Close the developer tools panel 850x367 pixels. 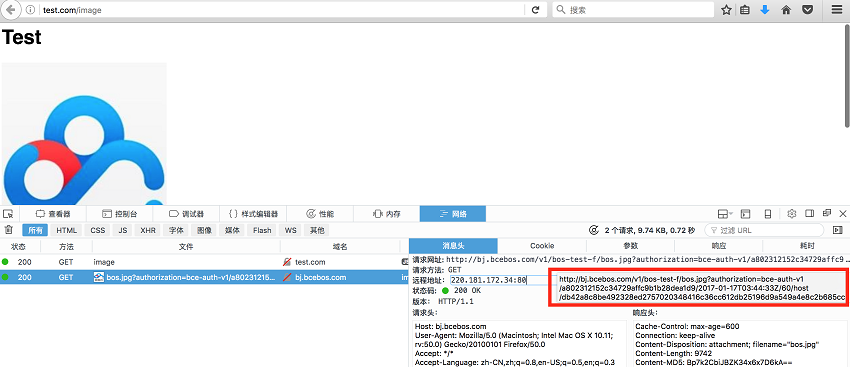tap(843, 214)
